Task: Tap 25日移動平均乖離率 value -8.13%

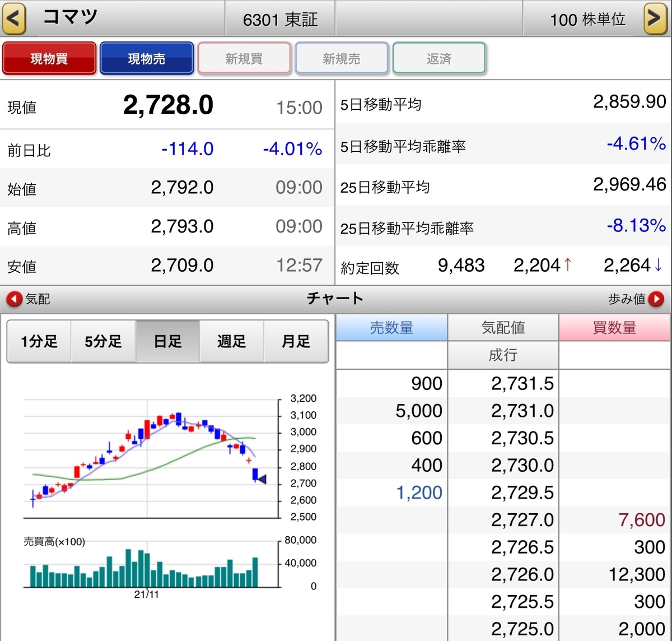Action: (636, 226)
